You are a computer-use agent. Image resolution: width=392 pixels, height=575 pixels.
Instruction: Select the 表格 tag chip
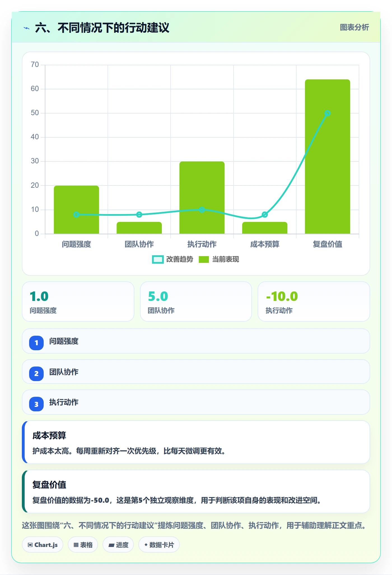(83, 545)
